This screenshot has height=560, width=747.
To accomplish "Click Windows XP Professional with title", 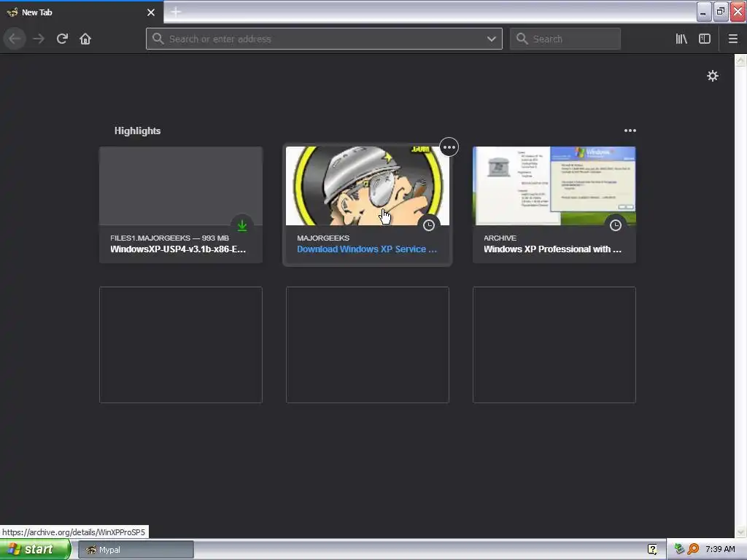I will coord(553,249).
